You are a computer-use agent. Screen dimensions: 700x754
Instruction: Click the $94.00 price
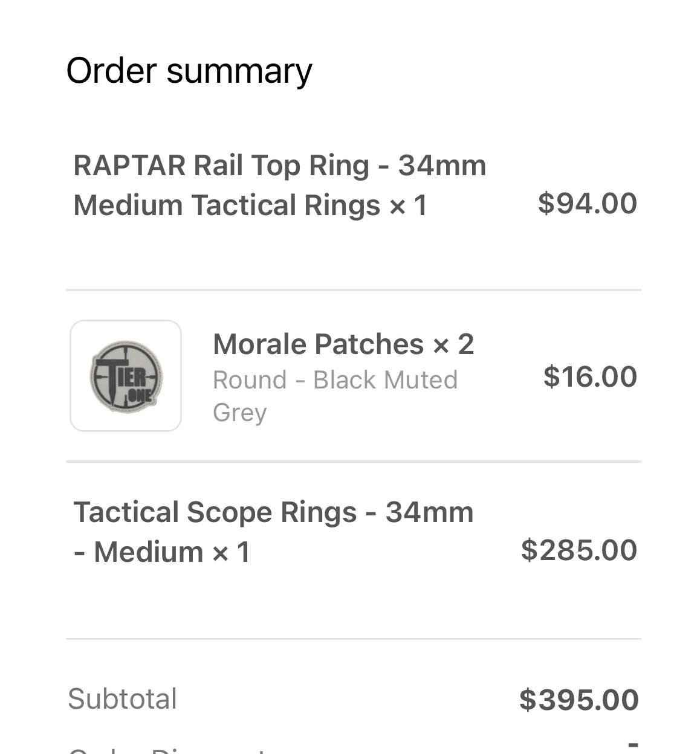587,203
